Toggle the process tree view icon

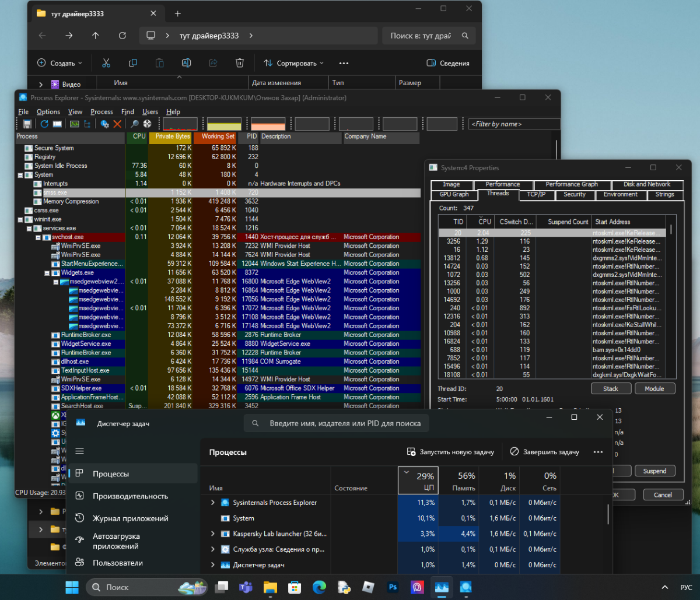87,124
